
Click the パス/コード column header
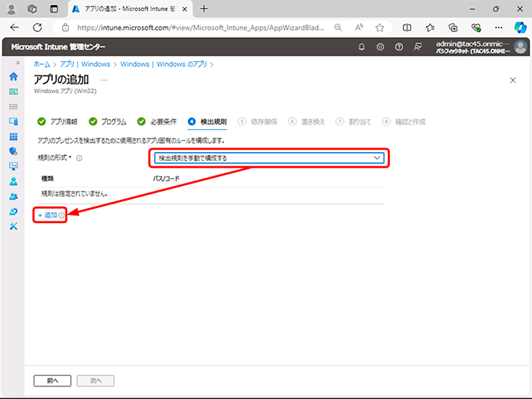point(166,178)
